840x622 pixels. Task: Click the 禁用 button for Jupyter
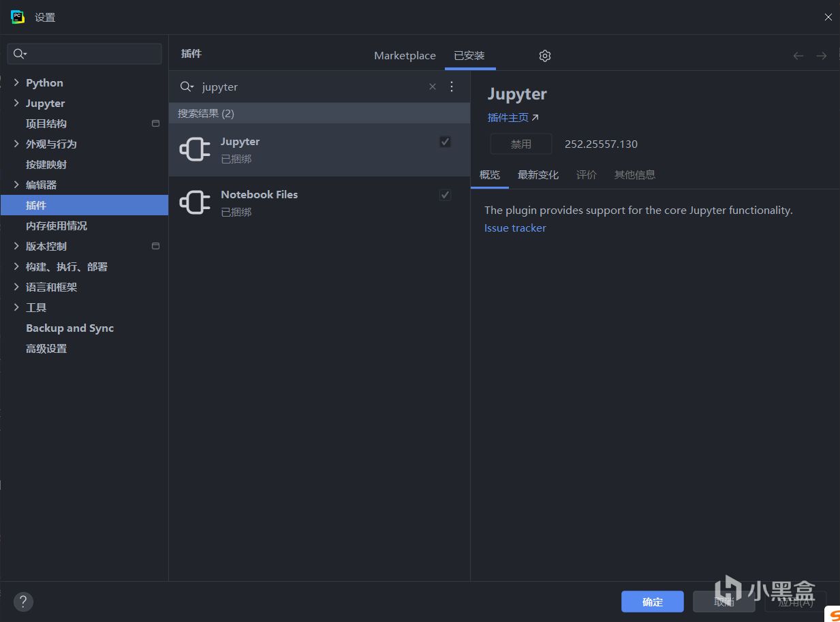pyautogui.click(x=521, y=144)
